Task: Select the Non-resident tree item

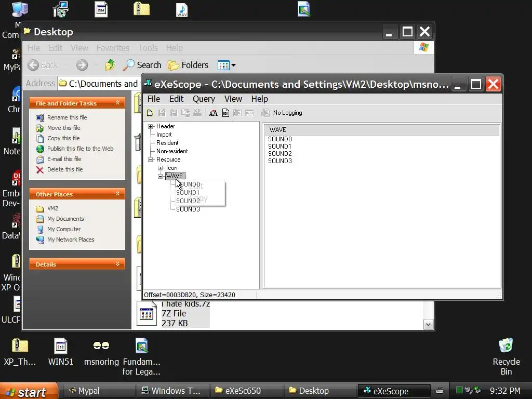Action: [172, 151]
